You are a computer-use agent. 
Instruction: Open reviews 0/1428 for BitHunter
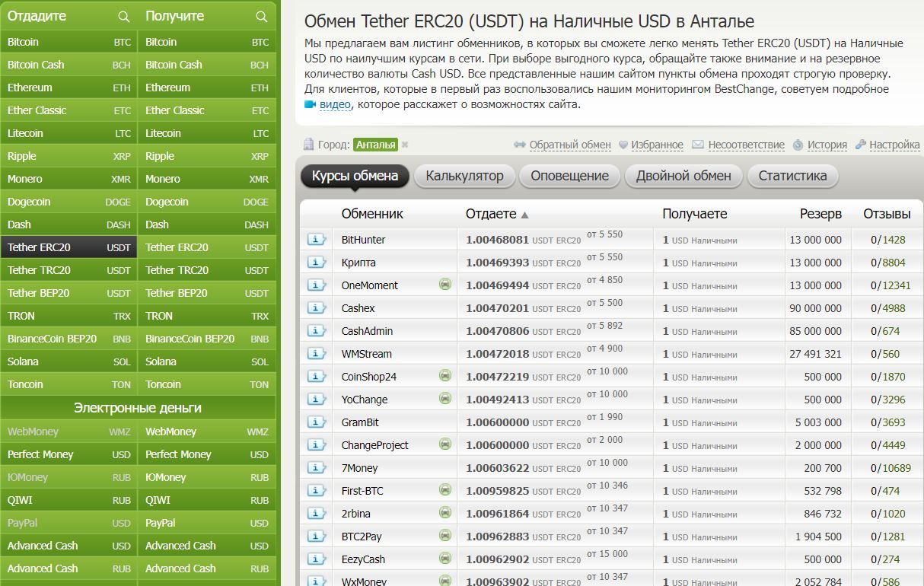point(888,240)
